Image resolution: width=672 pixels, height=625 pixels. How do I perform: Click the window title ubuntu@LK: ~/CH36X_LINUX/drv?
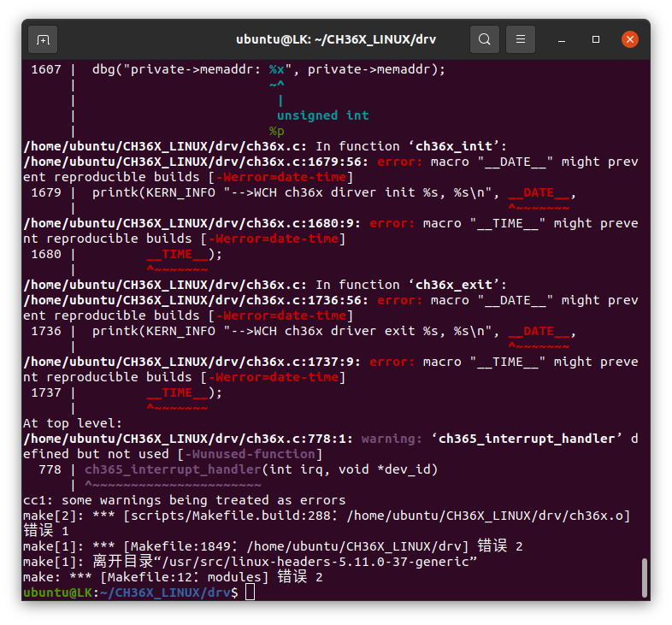pyautogui.click(x=336, y=40)
